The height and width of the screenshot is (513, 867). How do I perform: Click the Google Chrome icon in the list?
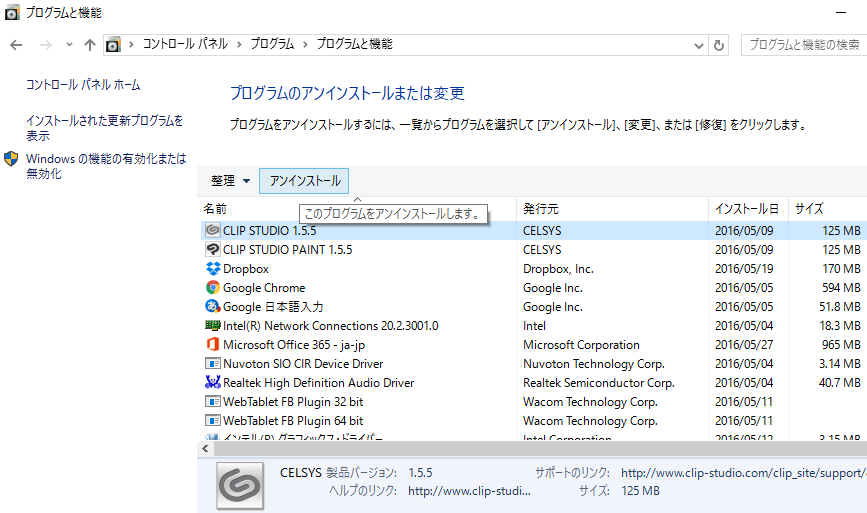click(212, 287)
